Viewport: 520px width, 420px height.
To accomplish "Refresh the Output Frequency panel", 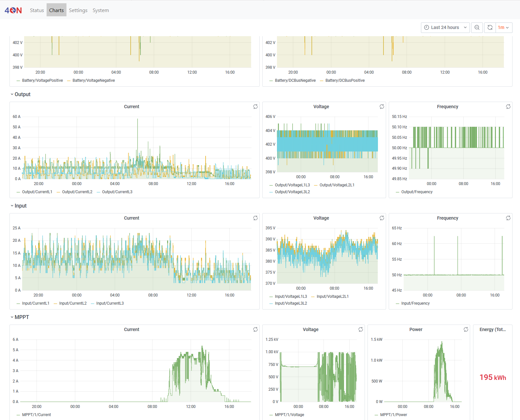I will (508, 107).
